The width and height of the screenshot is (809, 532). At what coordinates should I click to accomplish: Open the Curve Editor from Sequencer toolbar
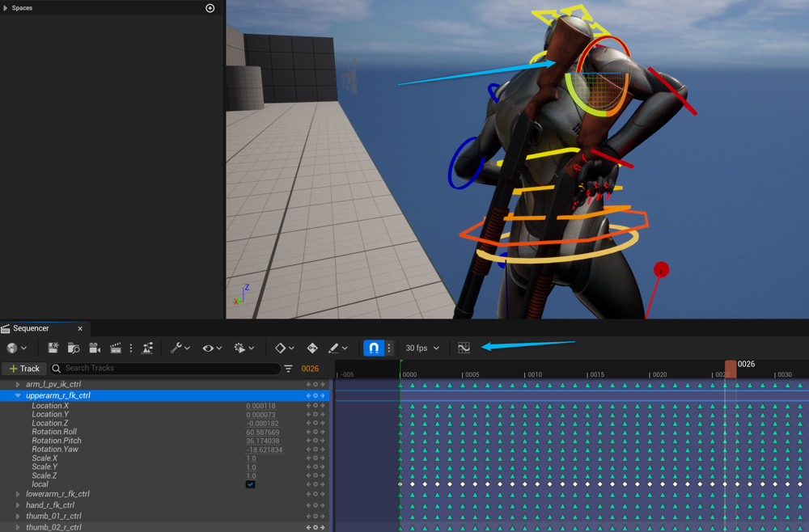[x=464, y=348]
